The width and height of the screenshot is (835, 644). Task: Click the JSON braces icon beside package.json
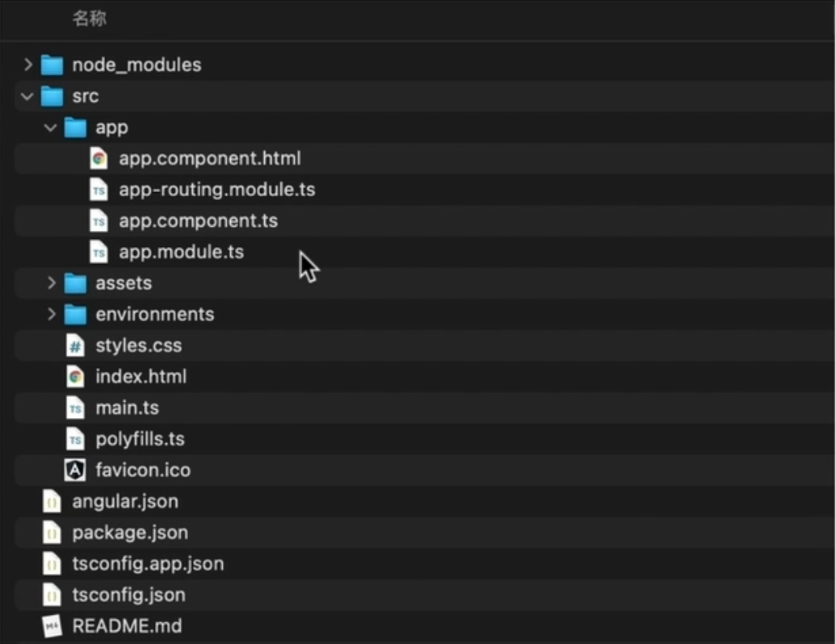[x=52, y=532]
